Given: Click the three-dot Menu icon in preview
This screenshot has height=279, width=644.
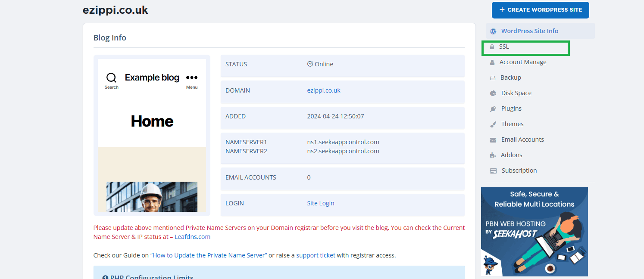Looking at the screenshot, I should [x=192, y=77].
